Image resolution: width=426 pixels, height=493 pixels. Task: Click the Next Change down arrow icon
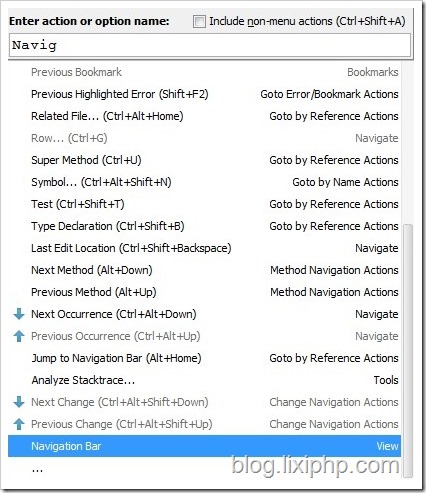tap(19, 402)
